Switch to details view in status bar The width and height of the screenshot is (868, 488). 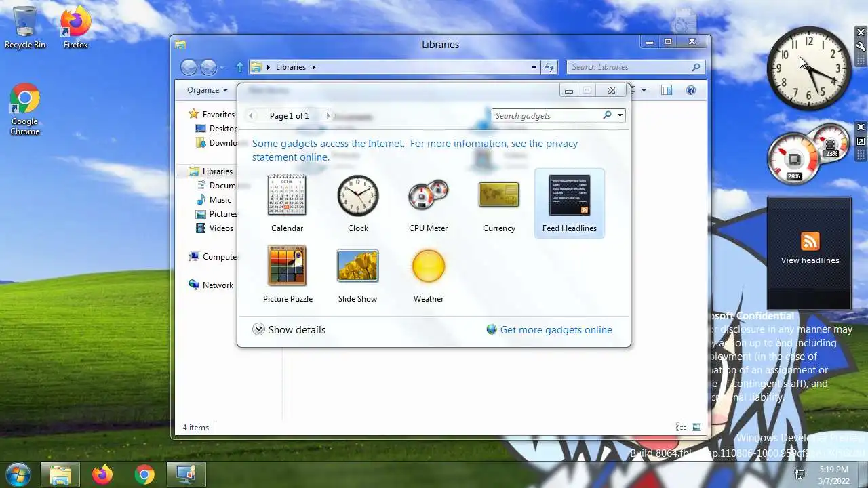tap(681, 427)
